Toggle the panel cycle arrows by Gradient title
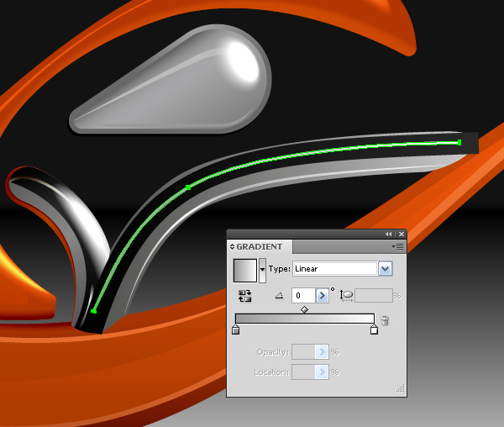504x427 pixels. pos(232,246)
